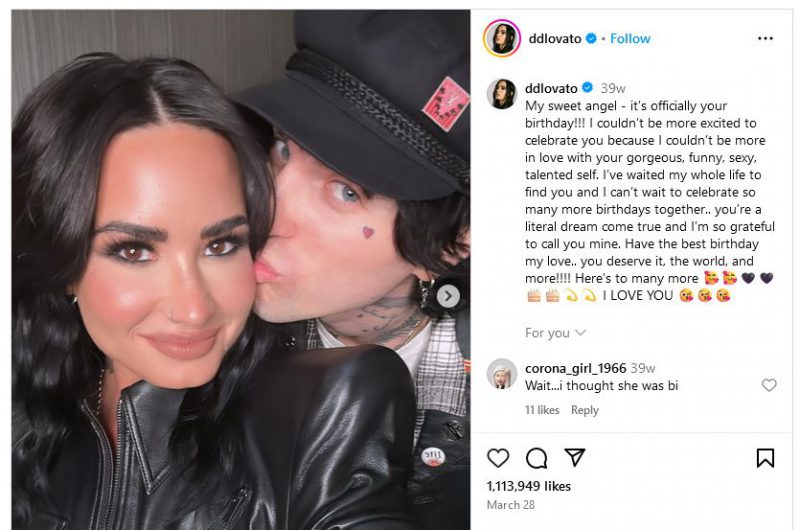Follow the ddlovato account
Image resolution: width=800 pixels, height=530 pixels.
click(x=630, y=38)
